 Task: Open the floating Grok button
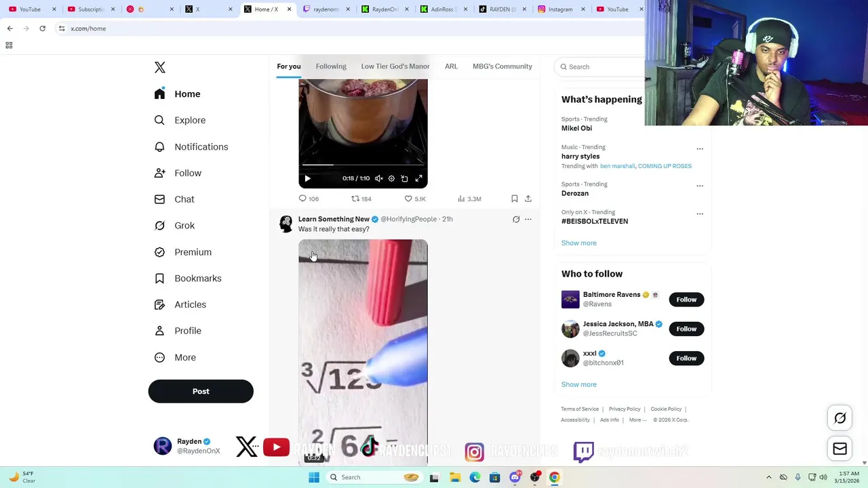point(840,418)
